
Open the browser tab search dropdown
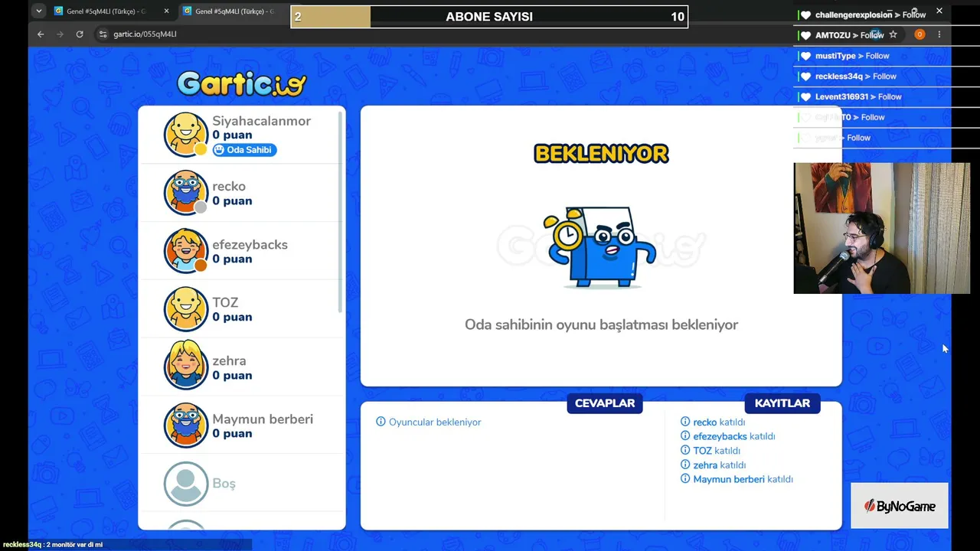(x=38, y=11)
